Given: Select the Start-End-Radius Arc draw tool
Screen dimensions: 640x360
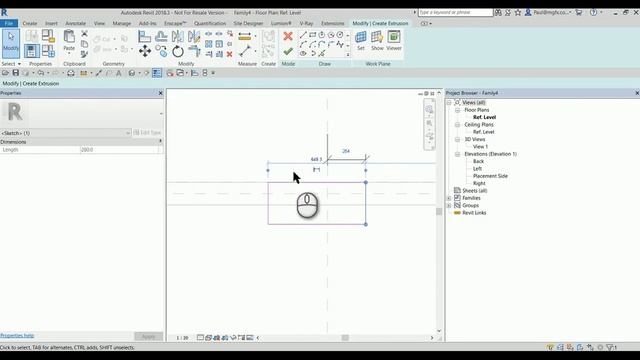Looking at the screenshot, I should pos(303,44).
